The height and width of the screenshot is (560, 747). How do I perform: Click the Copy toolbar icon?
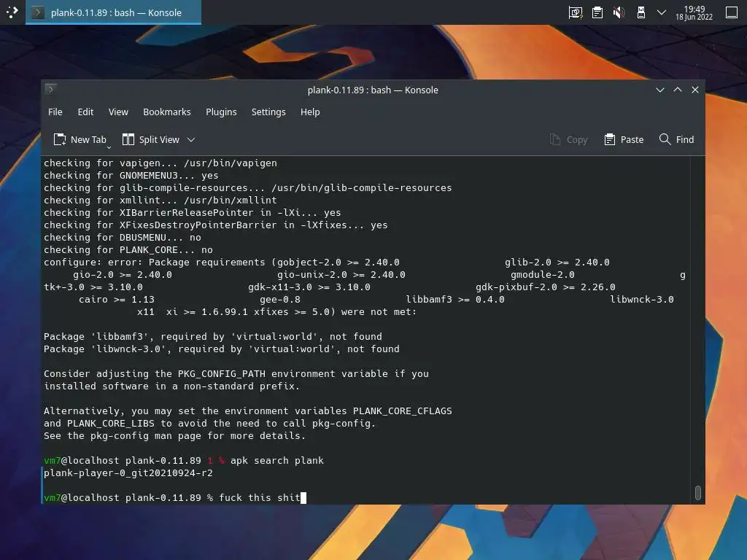pyautogui.click(x=555, y=139)
